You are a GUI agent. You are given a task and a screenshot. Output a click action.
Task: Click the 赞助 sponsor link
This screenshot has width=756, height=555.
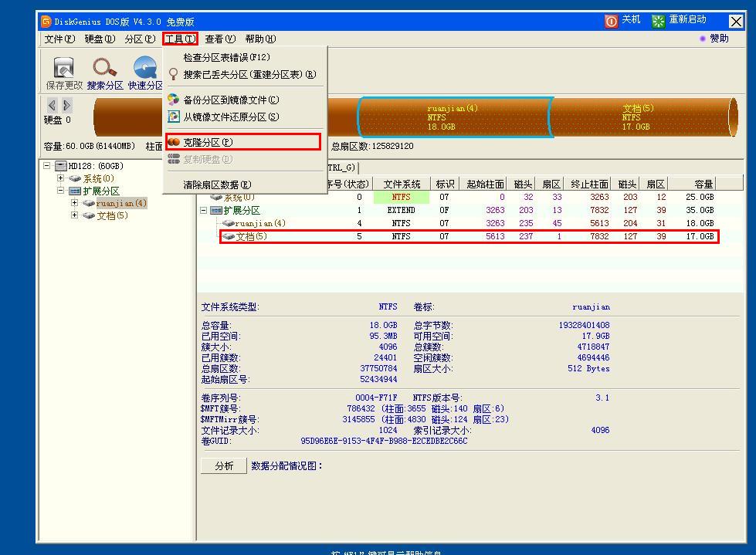(720, 39)
